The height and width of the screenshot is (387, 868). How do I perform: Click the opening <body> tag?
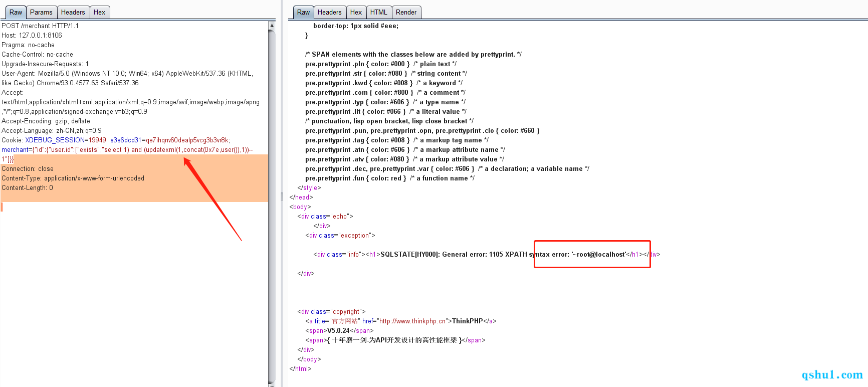tap(300, 207)
